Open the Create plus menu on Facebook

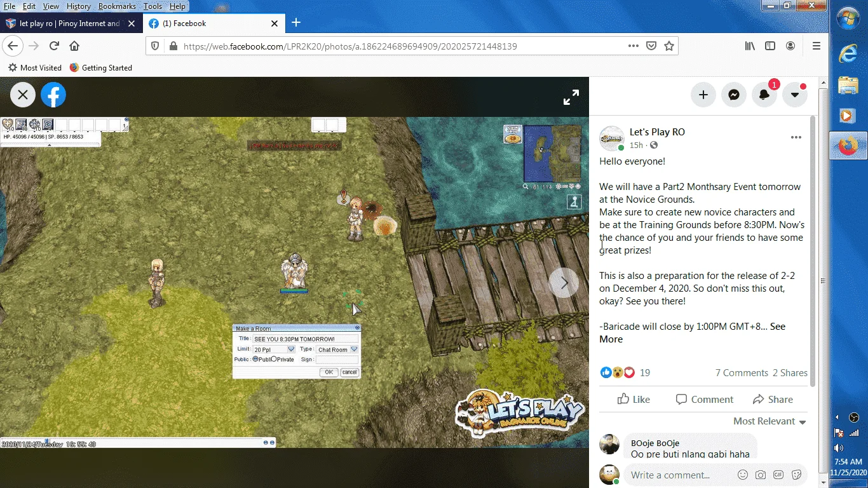[703, 95]
